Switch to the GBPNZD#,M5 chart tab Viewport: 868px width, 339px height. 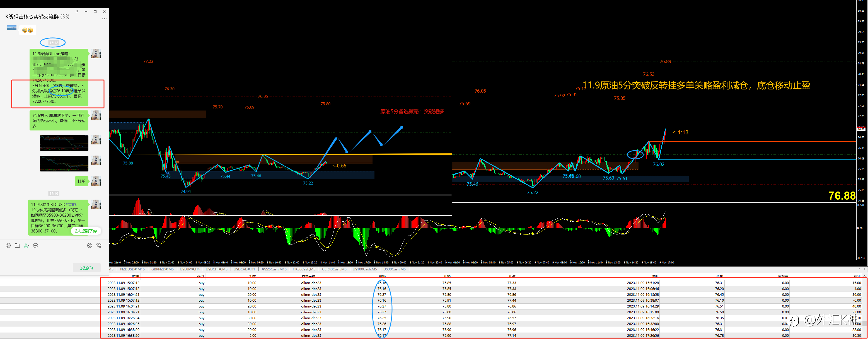(x=162, y=269)
